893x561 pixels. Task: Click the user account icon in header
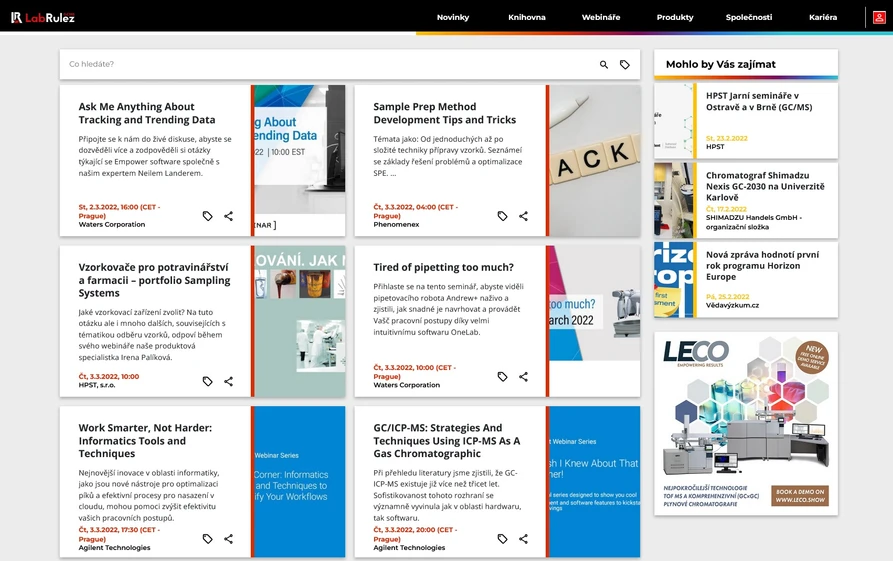pos(879,17)
